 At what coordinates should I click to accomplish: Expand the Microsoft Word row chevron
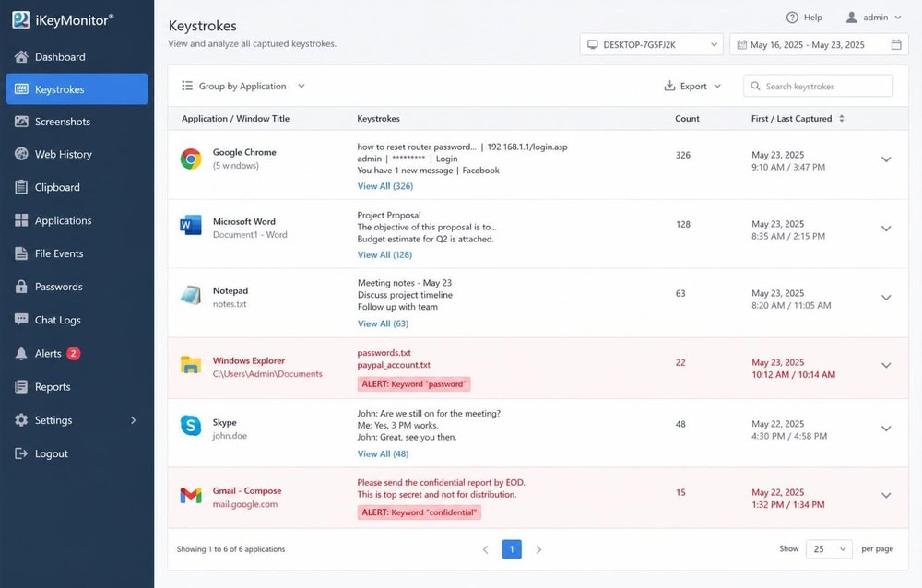point(886,229)
